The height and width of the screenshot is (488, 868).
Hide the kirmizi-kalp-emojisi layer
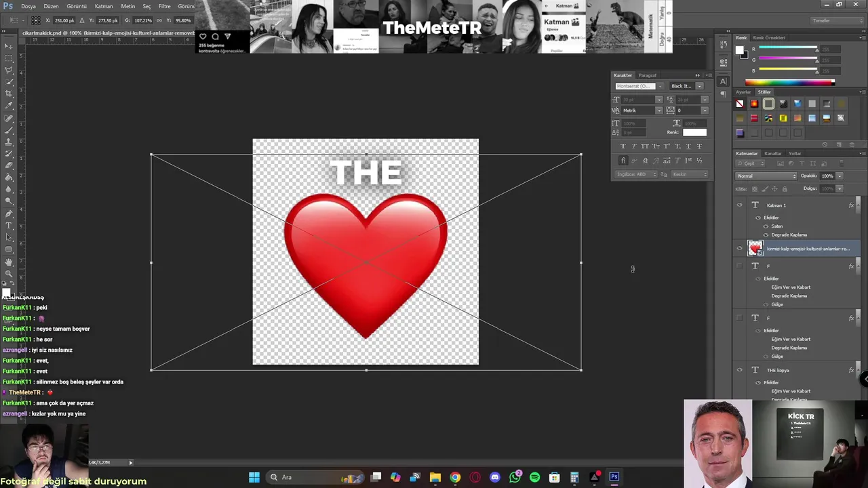point(740,248)
